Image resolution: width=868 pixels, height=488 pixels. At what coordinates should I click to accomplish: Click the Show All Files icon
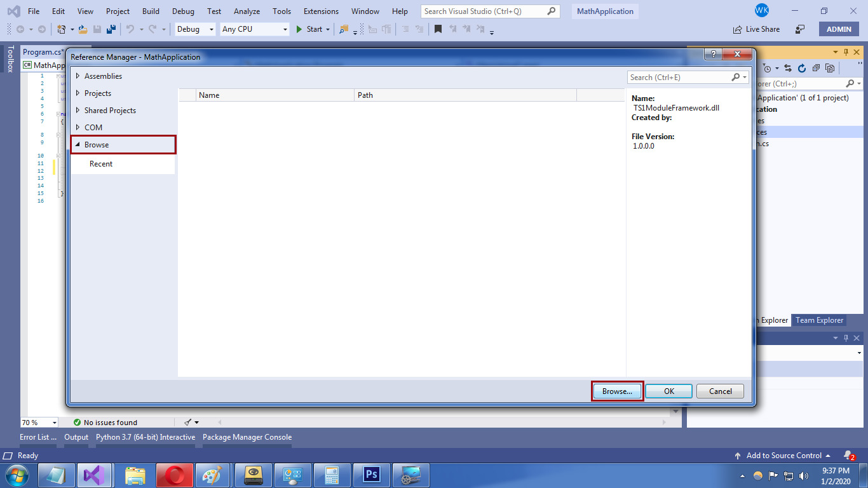coord(830,69)
